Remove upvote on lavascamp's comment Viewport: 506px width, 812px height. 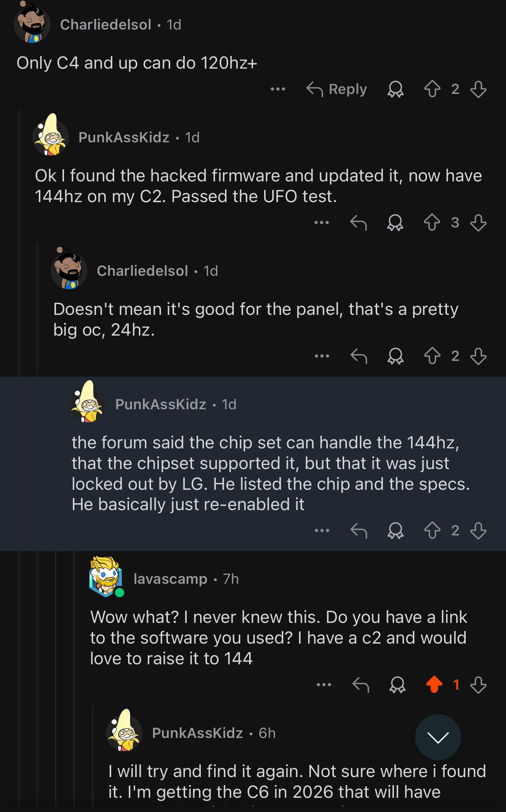pos(434,685)
